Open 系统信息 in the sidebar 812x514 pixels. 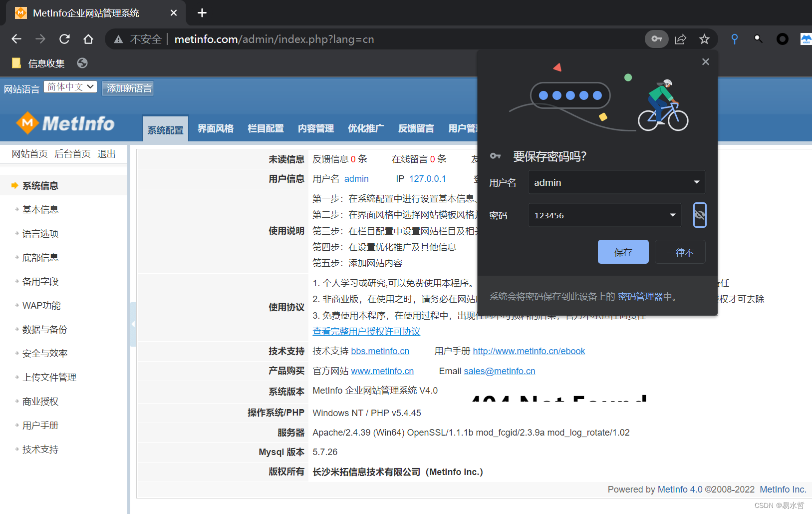tap(40, 186)
